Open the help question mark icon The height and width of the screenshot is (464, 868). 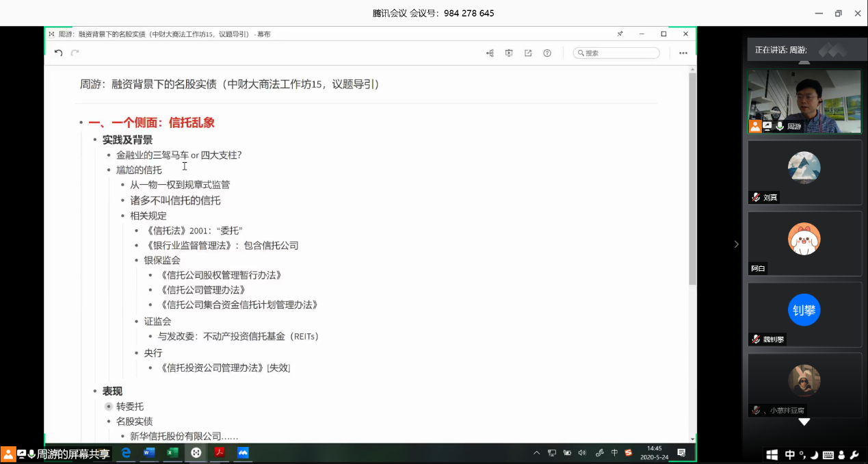click(x=547, y=53)
